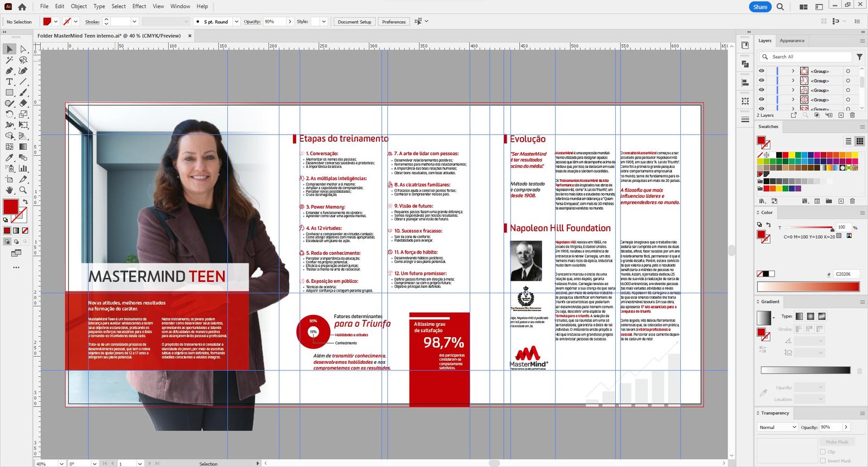Screen dimensions: 868x467
Task: Choose the Rotate tool
Action: [x=9, y=114]
